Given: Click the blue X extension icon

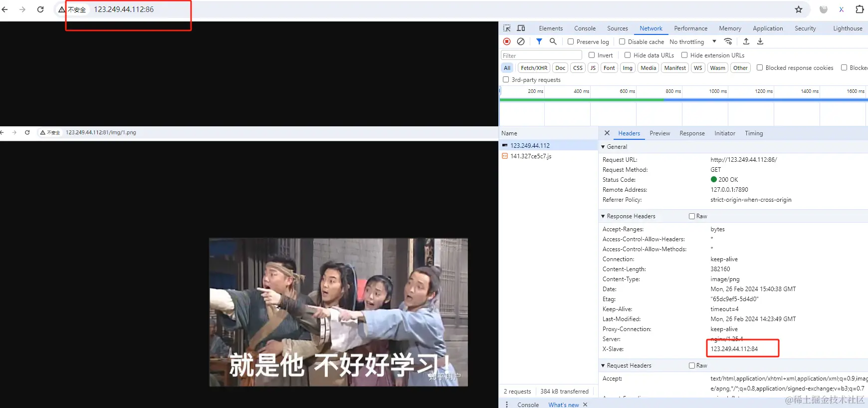Looking at the screenshot, I should (842, 9).
